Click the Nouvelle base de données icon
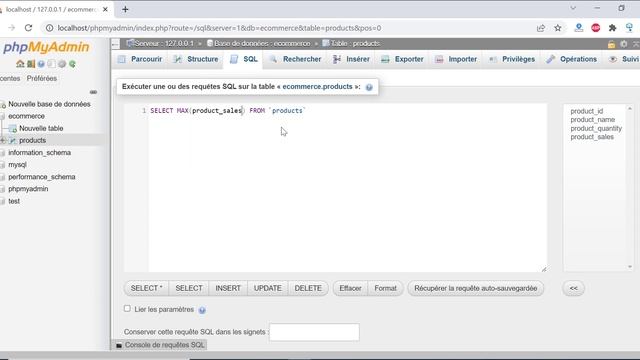Image resolution: width=640 pixels, height=360 pixels. [3, 104]
